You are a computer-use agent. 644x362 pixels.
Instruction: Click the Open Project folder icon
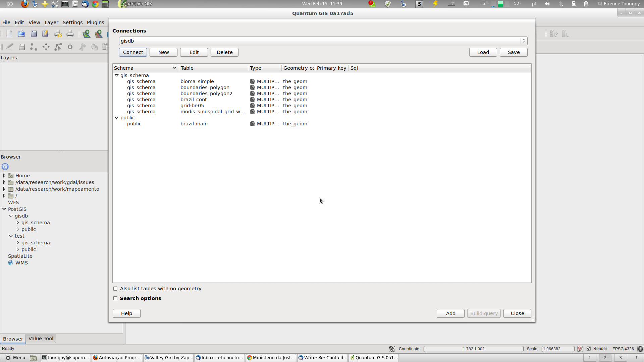(21, 34)
